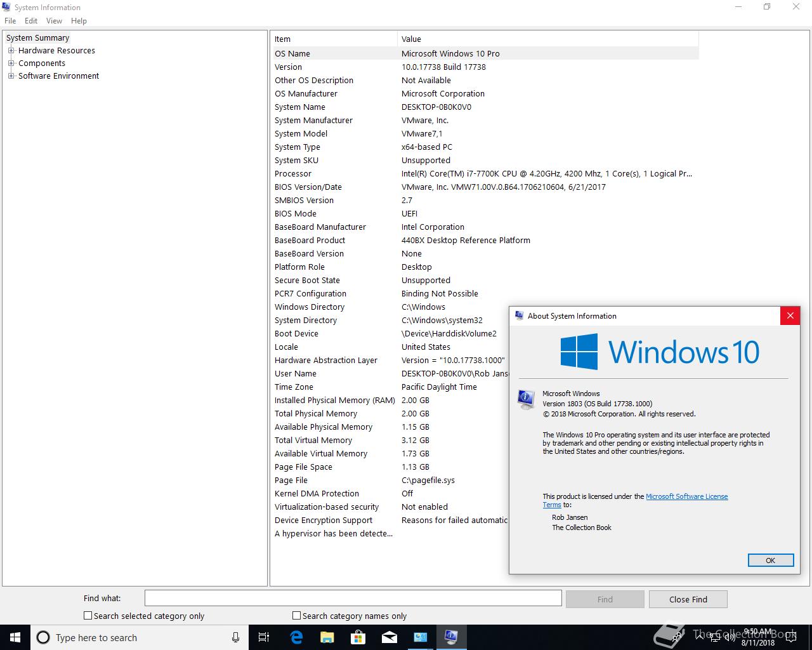Viewport: 812px width, 650px height.
Task: Click the info computer icon in About dialog
Action: (526, 399)
